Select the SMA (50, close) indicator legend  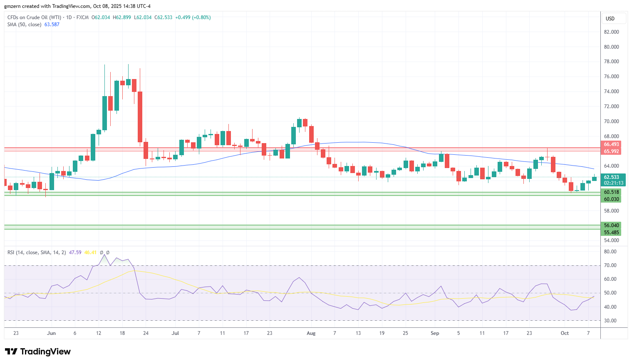(24, 25)
